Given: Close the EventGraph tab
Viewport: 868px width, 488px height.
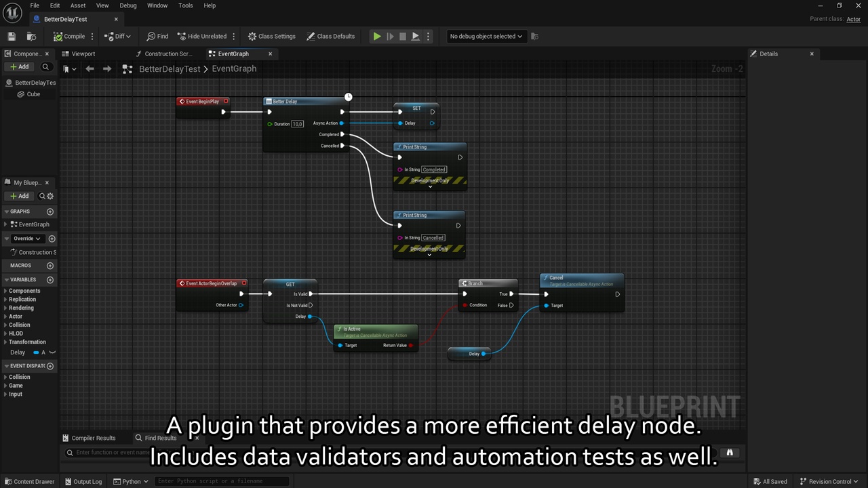Looking at the screenshot, I should tap(271, 54).
